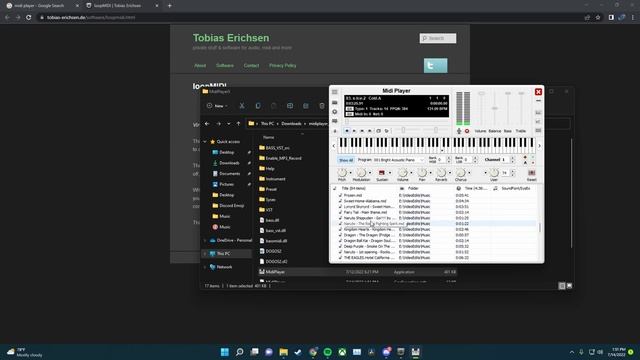Viewport: 640px width, 360px height.
Task: Click the Bank MSB value field
Action: (x=441, y=160)
